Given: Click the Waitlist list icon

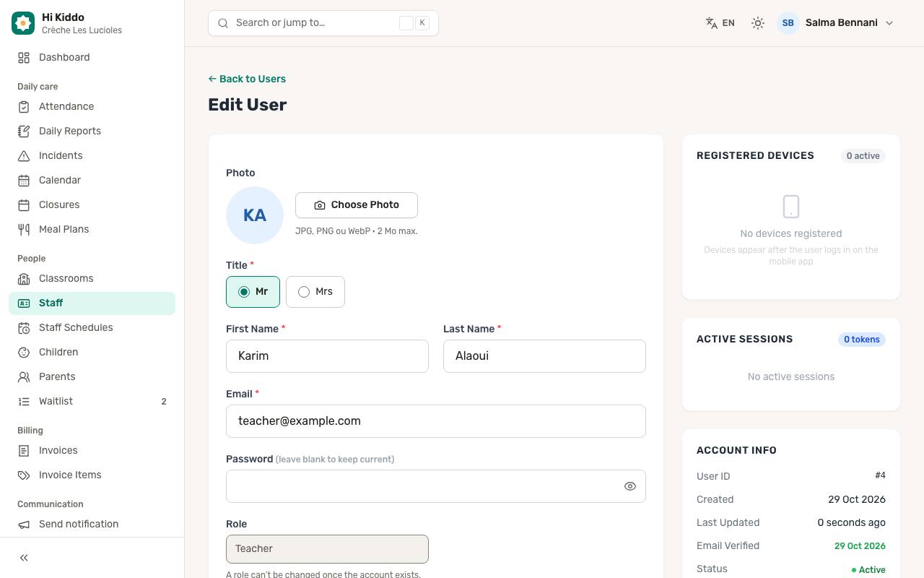Looking at the screenshot, I should [x=24, y=402].
